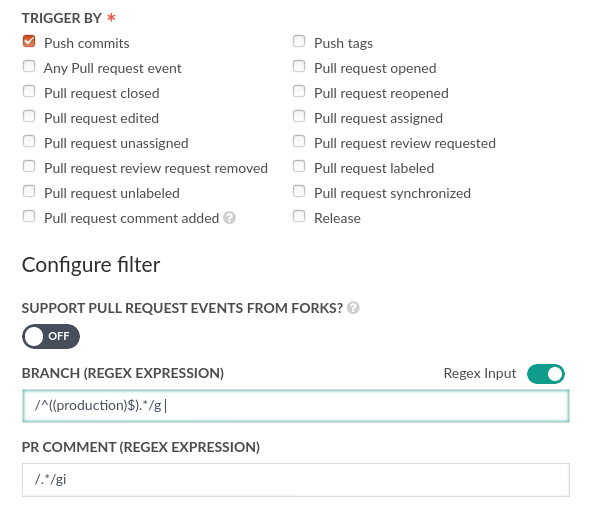593x507 pixels.
Task: Tick the Pull request opened checkbox
Action: coord(299,66)
